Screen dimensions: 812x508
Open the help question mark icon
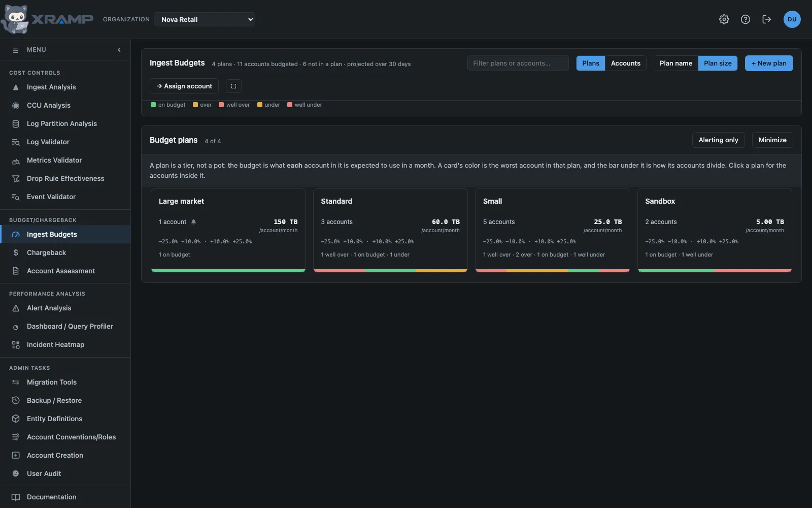[x=746, y=19]
